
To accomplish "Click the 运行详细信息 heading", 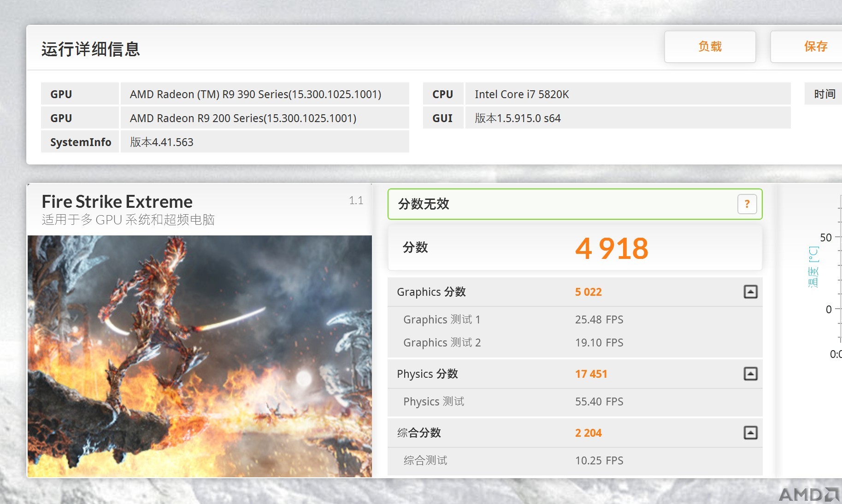I will (x=91, y=49).
